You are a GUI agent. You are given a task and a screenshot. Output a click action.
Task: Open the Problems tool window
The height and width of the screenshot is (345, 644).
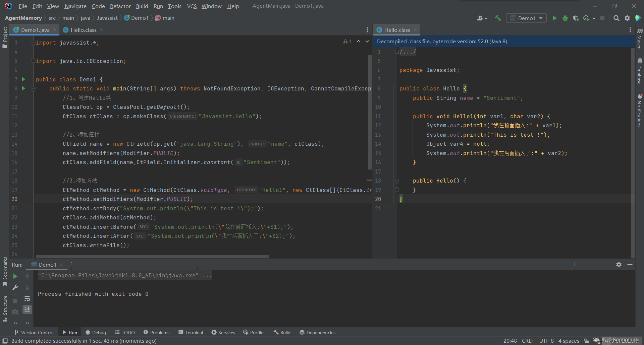pyautogui.click(x=156, y=332)
